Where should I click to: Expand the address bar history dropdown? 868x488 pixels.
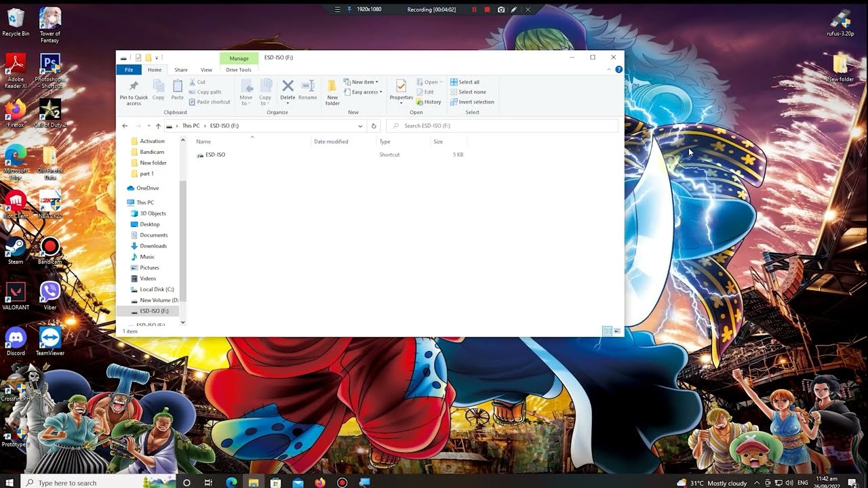[360, 126]
